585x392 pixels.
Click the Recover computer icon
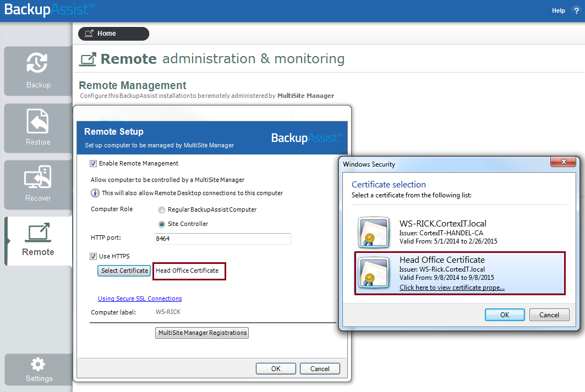tap(37, 177)
